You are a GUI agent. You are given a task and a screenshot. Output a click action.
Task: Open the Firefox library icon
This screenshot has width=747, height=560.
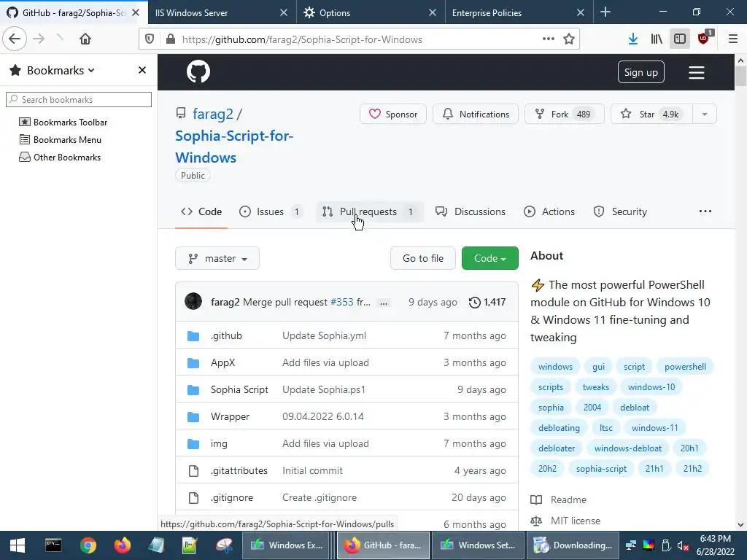pyautogui.click(x=657, y=39)
